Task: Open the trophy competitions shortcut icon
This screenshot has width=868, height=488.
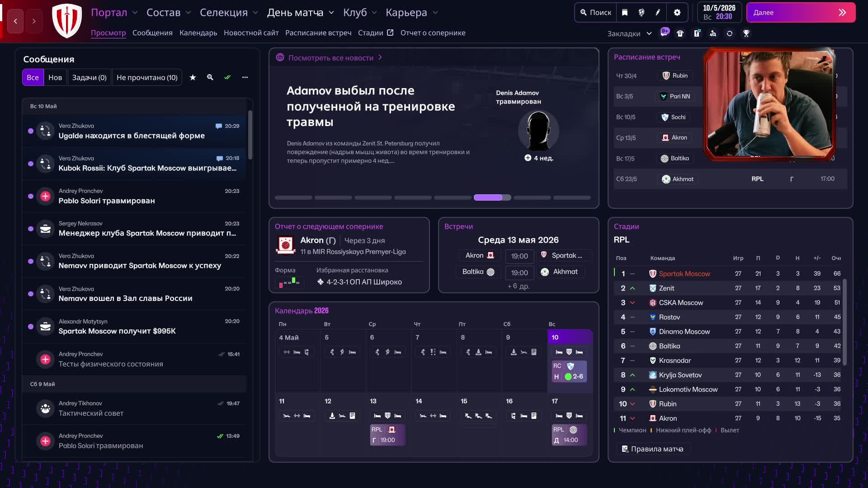Action: click(x=746, y=33)
